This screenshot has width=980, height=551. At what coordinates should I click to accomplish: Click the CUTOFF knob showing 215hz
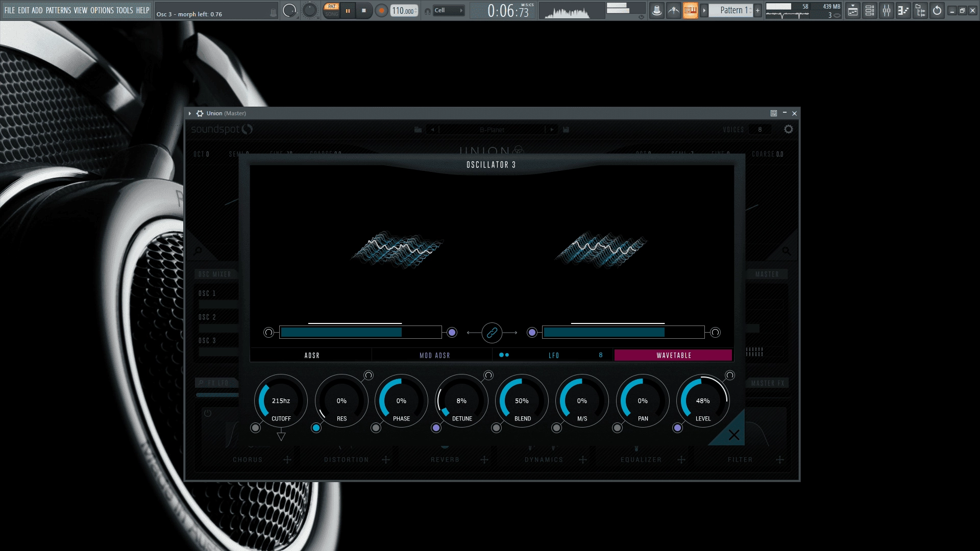click(281, 401)
